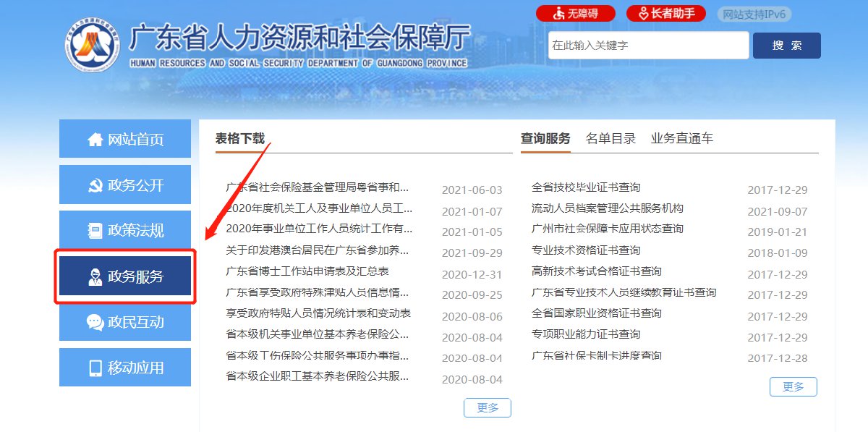The width and height of the screenshot is (868, 432).
Task: Click the book icon beside 政策法规
Action: pyautogui.click(x=95, y=231)
